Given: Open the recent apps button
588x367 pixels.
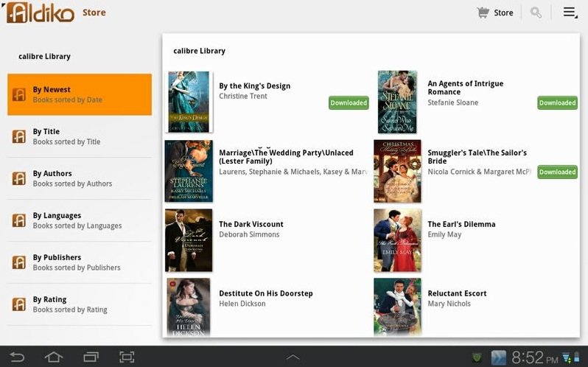Looking at the screenshot, I should tap(91, 357).
